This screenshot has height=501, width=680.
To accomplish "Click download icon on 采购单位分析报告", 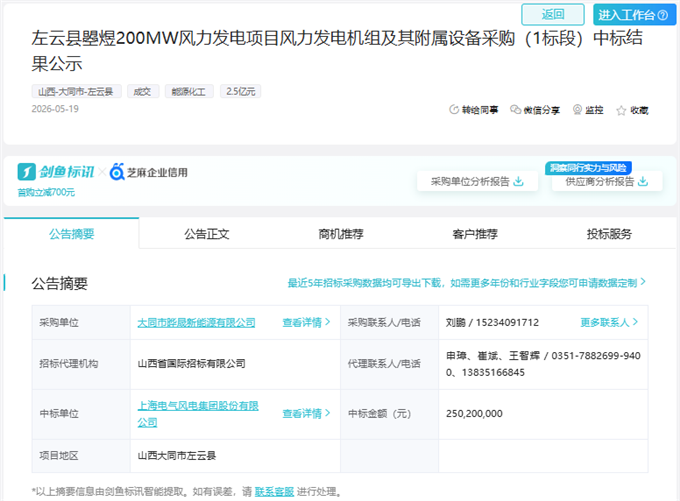I will 518,181.
